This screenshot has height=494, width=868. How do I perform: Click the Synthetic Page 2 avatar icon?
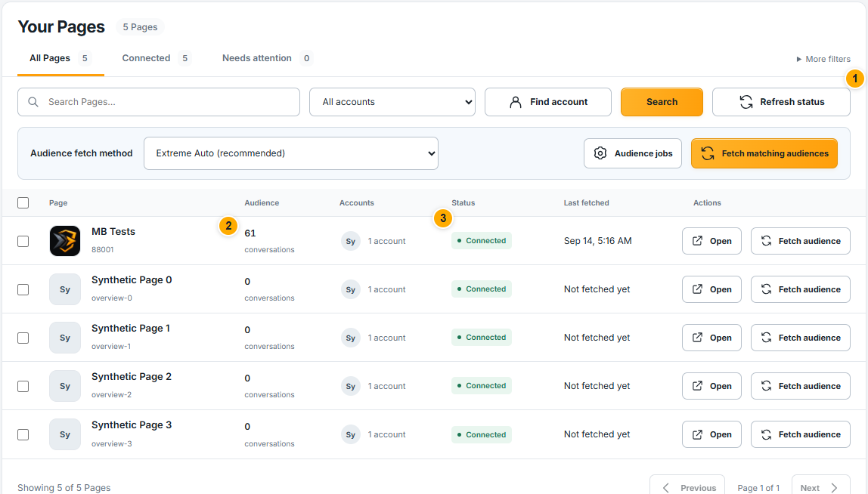pyautogui.click(x=65, y=386)
